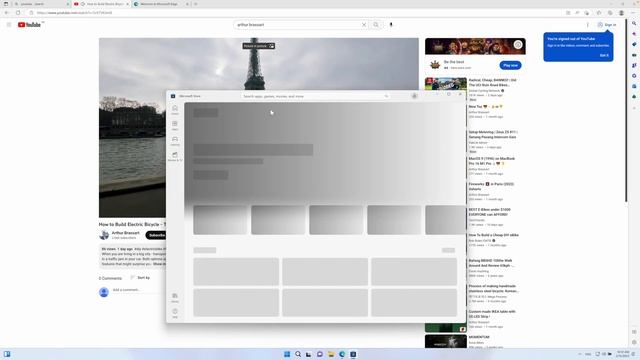Open the Arthur Brassart channel name link
640x360 pixels.
pos(126,233)
